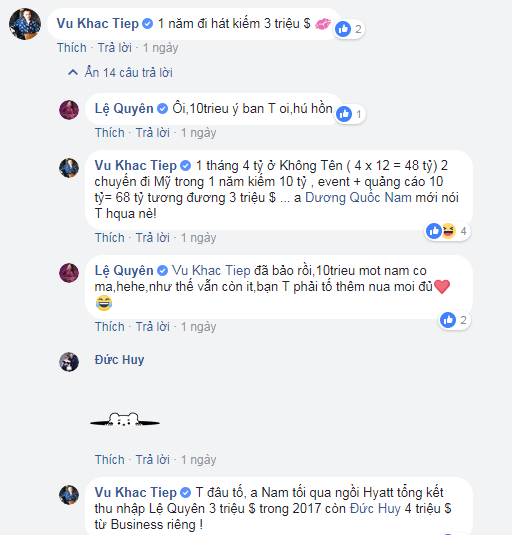Screen dimensions: 512x535
Task: Like the '1 năm đi hát' comment with Thích
Action: point(72,47)
